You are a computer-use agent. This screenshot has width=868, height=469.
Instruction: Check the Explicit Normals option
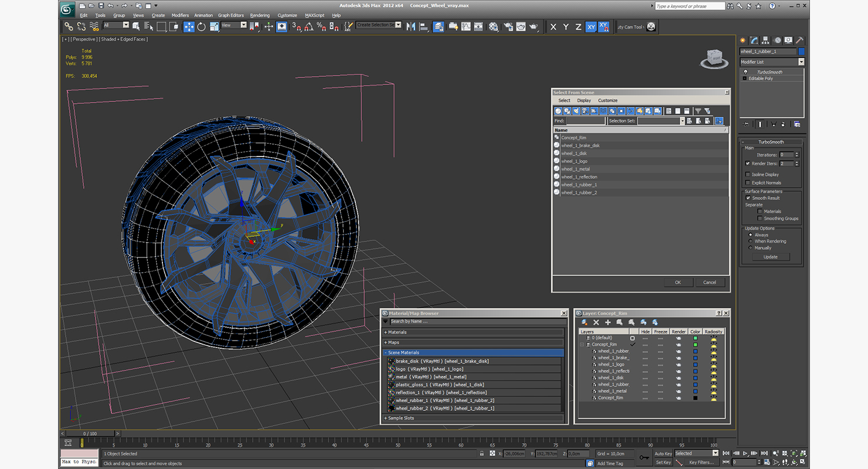(748, 182)
